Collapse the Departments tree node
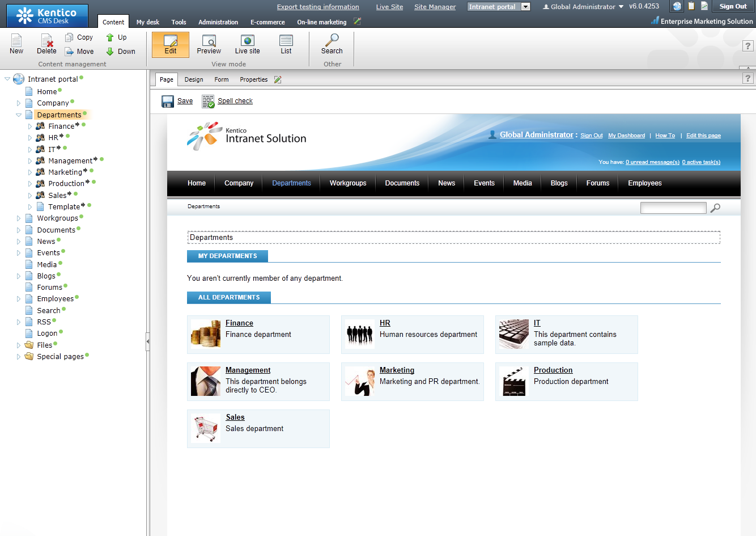Viewport: 756px width, 536px height. click(19, 115)
